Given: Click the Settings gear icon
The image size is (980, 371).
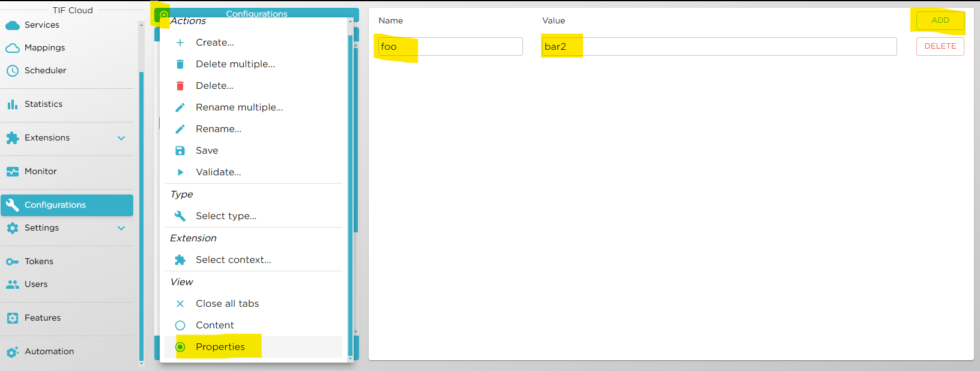Looking at the screenshot, I should click(13, 228).
